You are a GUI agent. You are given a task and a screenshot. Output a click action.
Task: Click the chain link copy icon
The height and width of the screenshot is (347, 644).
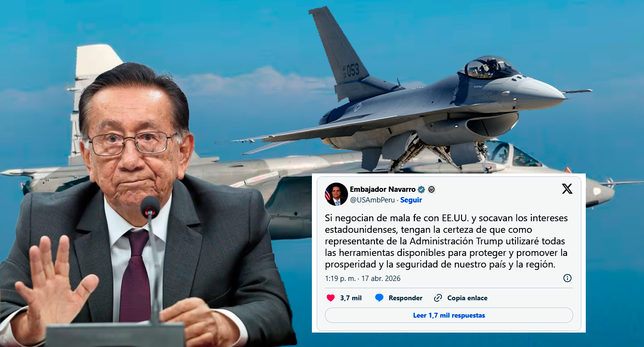tap(438, 298)
